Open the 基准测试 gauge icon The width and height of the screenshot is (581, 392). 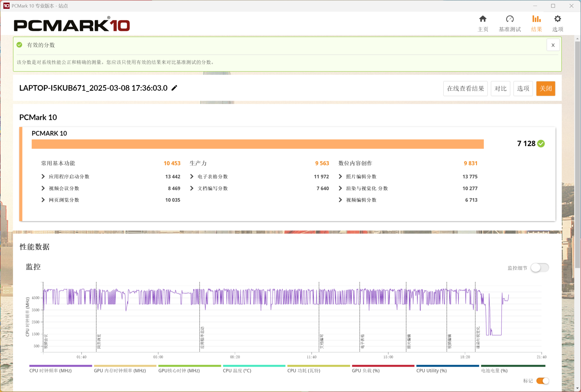[510, 19]
